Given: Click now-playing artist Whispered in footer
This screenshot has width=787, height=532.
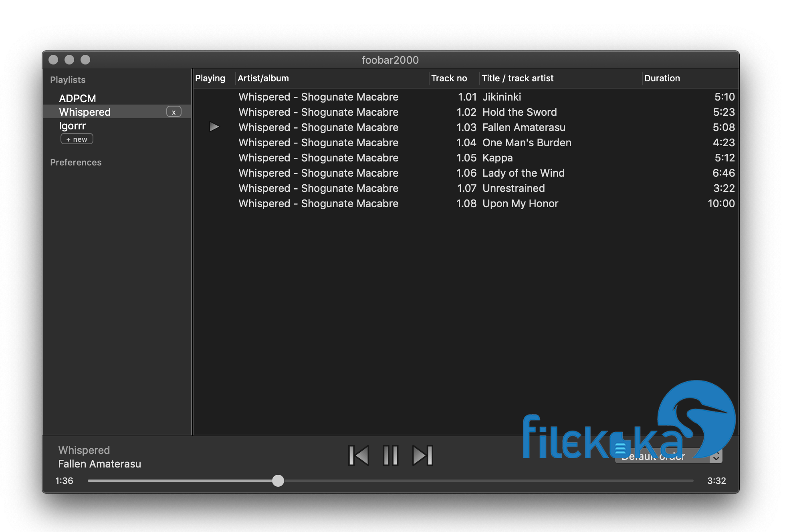Looking at the screenshot, I should (x=84, y=450).
